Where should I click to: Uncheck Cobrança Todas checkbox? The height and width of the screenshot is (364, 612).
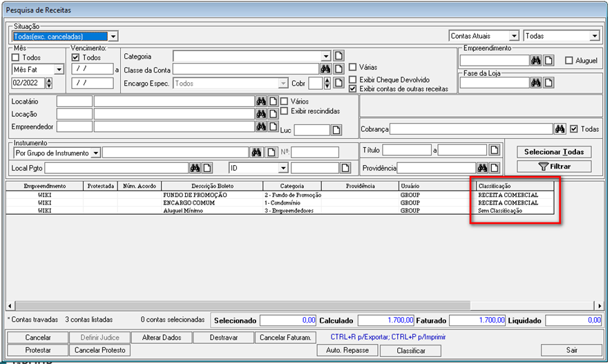(574, 128)
